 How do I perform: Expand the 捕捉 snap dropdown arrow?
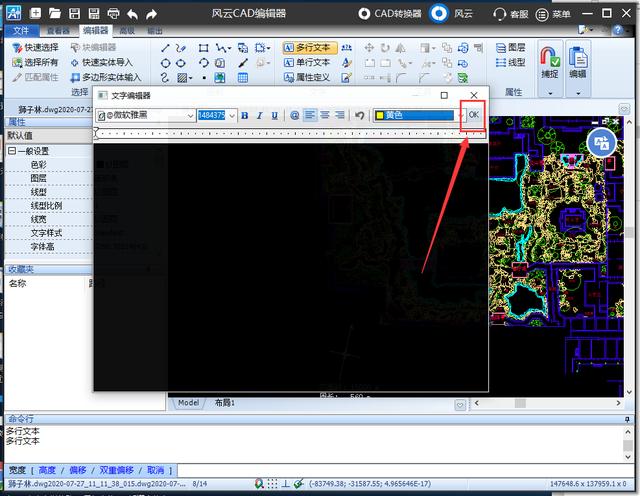(550, 93)
